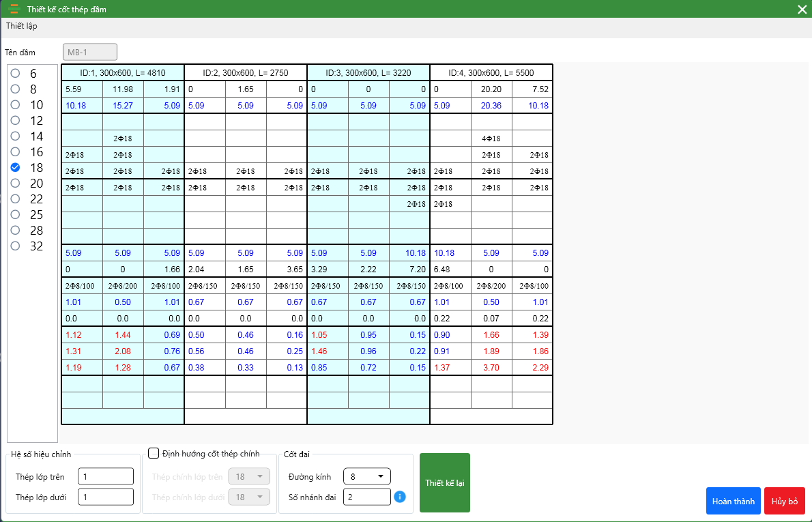
Task: Click the Thép lớp dưới input field
Action: (106, 497)
